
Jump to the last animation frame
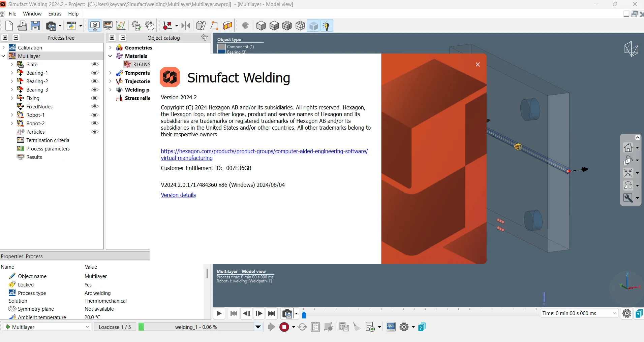pyautogui.click(x=272, y=313)
